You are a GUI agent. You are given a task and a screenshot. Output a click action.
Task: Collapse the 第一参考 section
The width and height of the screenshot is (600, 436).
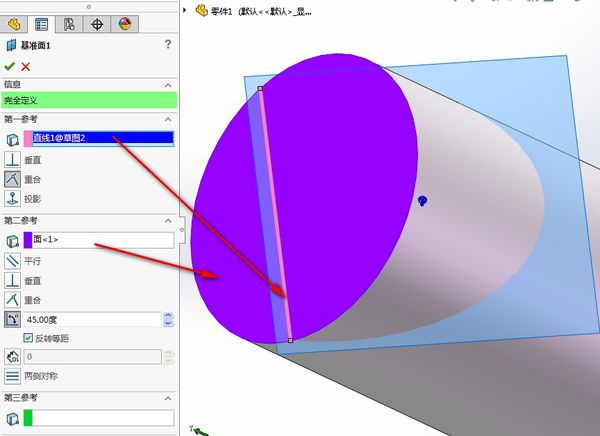[168, 119]
